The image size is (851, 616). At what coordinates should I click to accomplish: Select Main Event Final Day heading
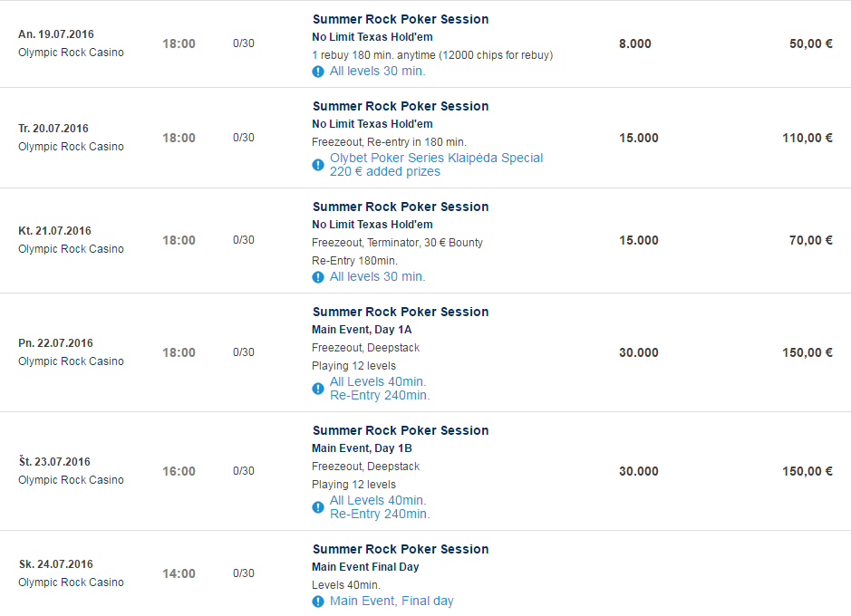365,567
